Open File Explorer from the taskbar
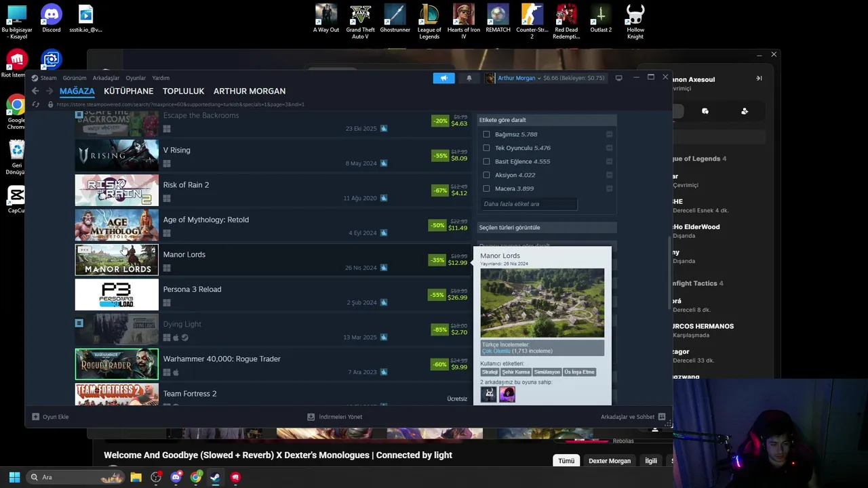Viewport: 868px width, 488px height. coord(136,477)
